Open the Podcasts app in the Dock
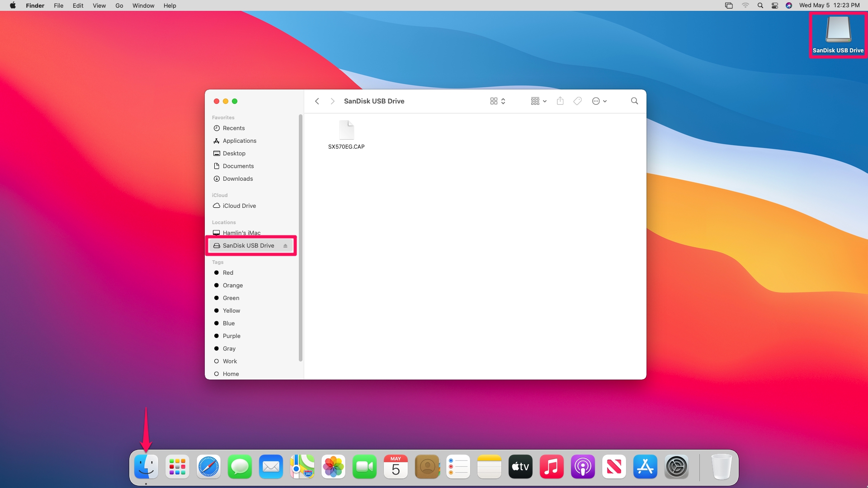Screen dimensions: 868x488 pos(583,467)
